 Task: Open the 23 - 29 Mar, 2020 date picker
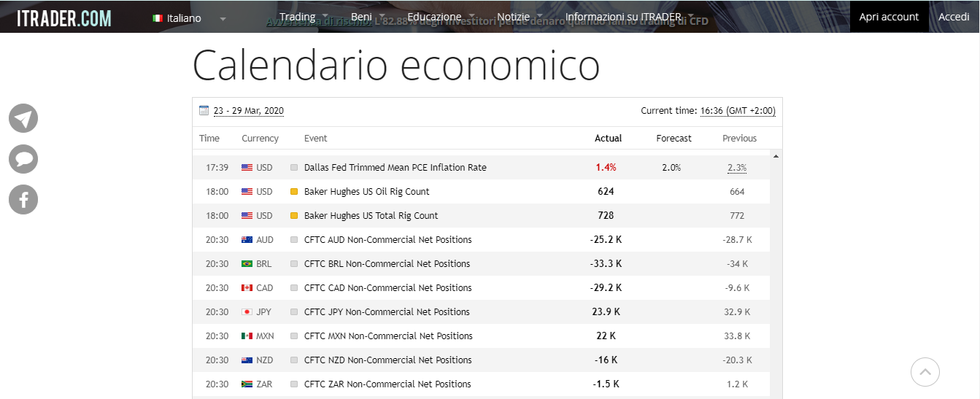pyautogui.click(x=249, y=111)
